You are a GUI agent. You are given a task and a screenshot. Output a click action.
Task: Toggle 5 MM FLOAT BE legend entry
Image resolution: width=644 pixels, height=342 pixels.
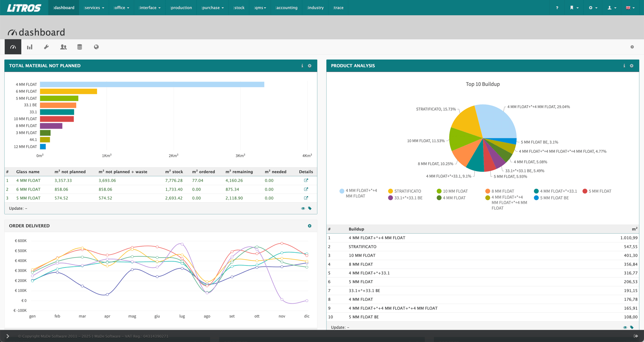[551, 198]
